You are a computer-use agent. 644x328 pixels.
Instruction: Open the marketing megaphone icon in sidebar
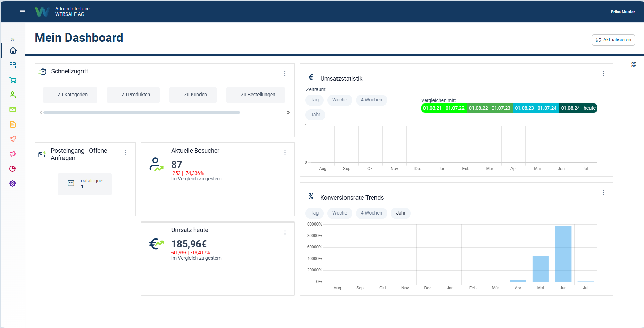(x=13, y=154)
